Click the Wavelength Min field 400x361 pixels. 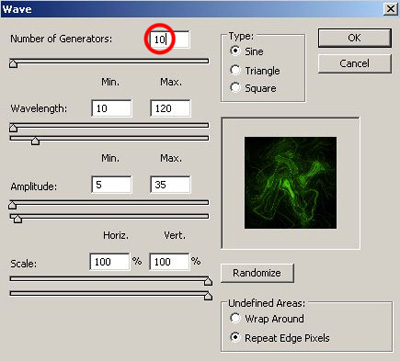(x=111, y=108)
